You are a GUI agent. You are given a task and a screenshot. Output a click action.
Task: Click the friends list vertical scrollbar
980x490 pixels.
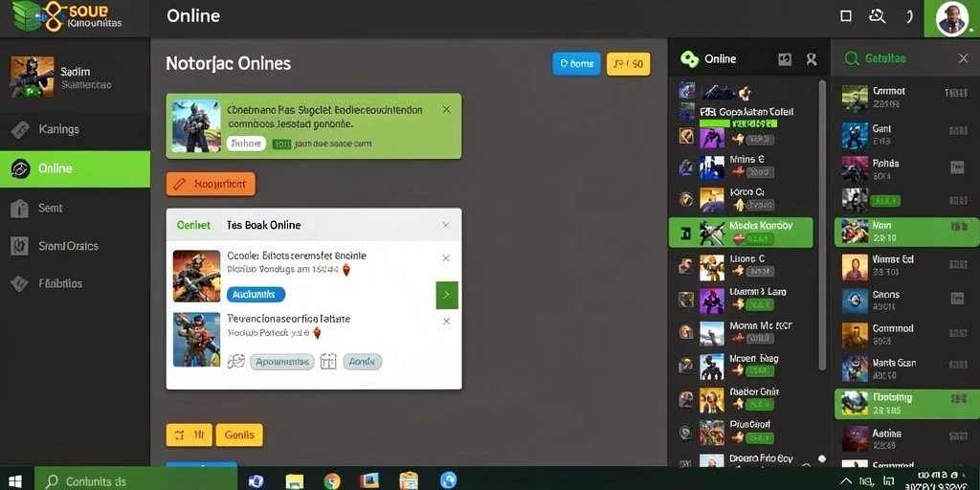[x=822, y=225]
